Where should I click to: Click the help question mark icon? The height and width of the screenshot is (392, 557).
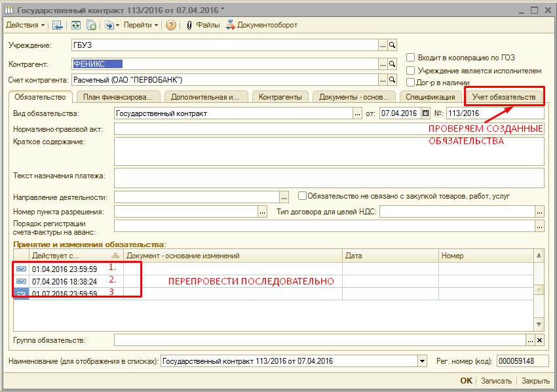coord(171,25)
